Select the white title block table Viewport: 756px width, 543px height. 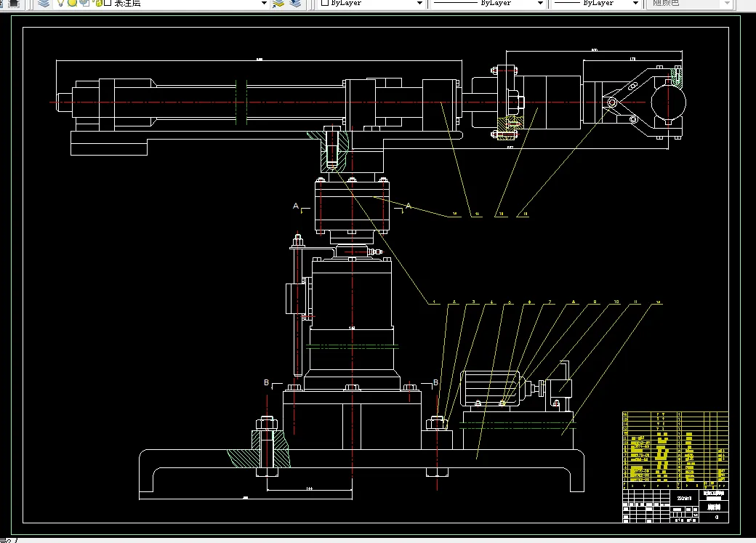(x=675, y=505)
